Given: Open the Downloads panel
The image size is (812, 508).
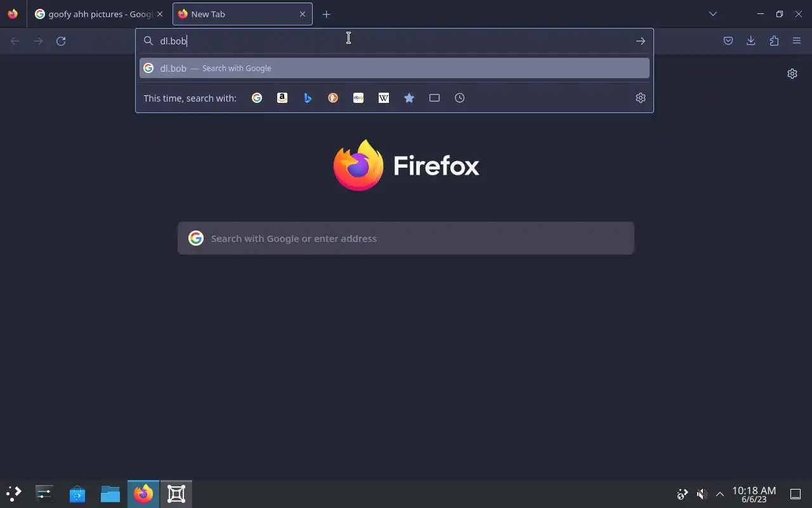Looking at the screenshot, I should coord(751,41).
